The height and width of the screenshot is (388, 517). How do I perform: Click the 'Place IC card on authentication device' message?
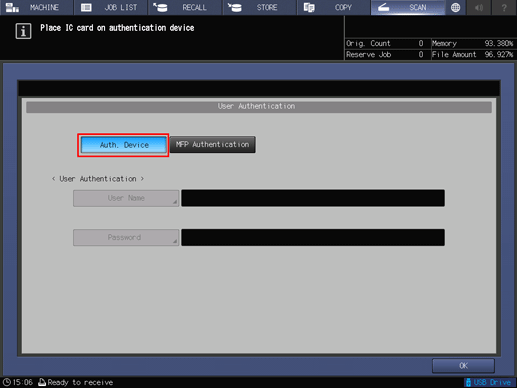pos(117,28)
